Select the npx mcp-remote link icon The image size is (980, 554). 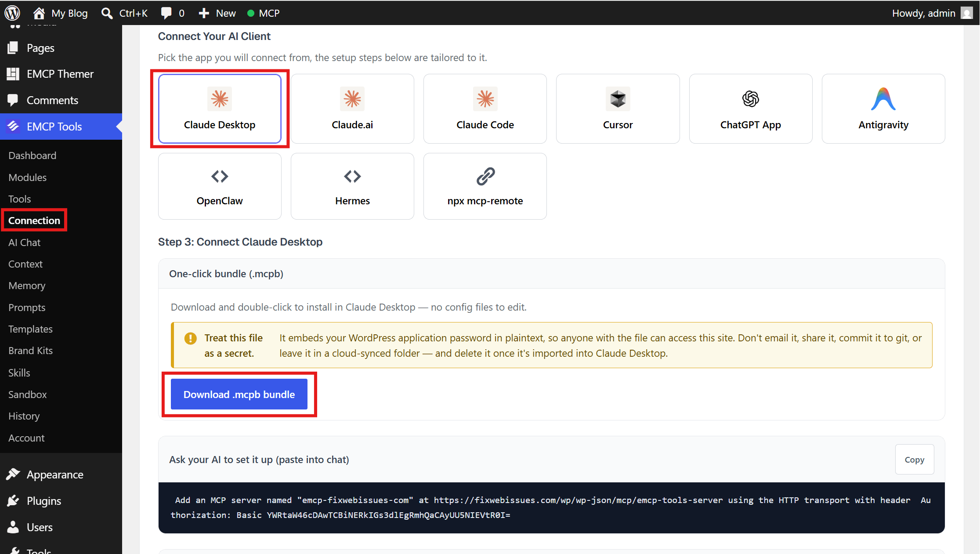point(485,177)
